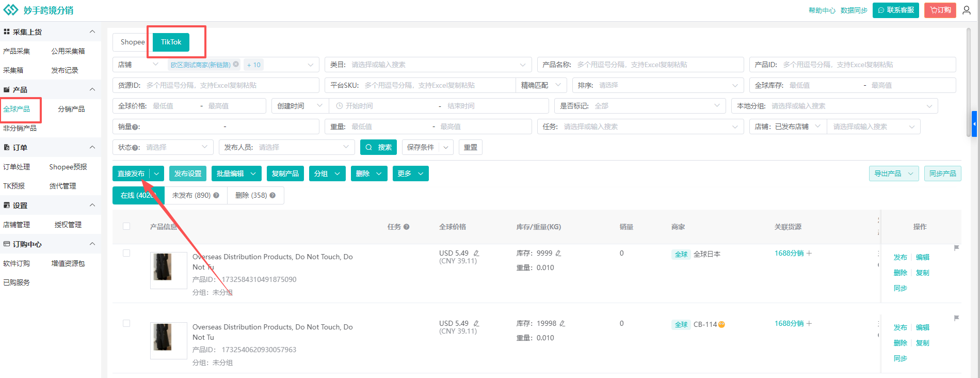The width and height of the screenshot is (980, 378).
Task: Check the first product row checkbox
Action: pyautogui.click(x=126, y=253)
